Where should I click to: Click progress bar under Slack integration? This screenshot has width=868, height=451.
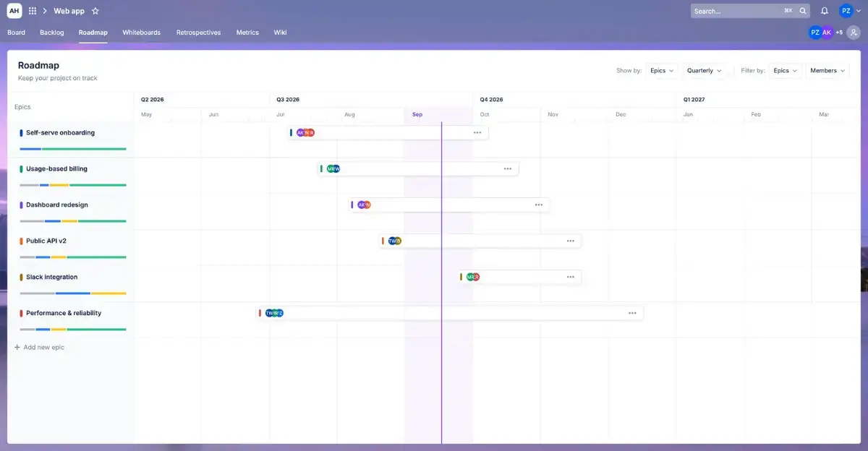pyautogui.click(x=73, y=293)
